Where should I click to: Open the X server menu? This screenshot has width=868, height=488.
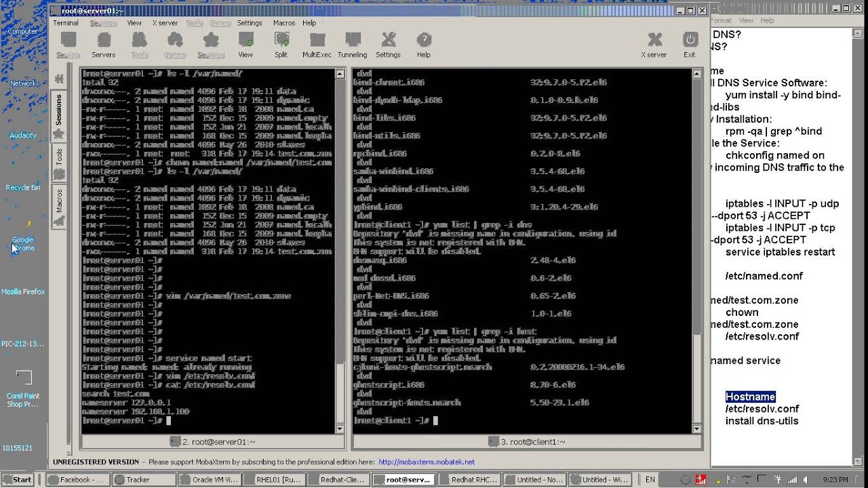click(165, 23)
